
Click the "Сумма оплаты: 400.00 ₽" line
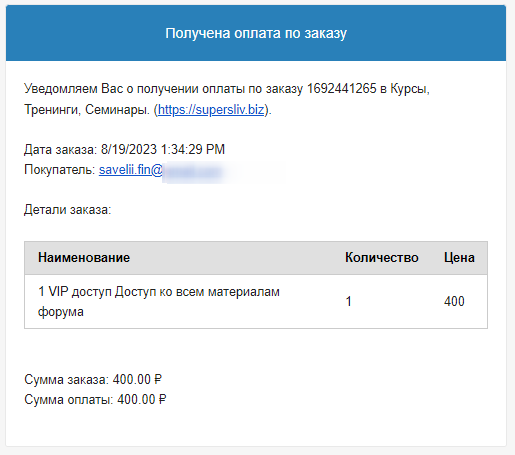pyautogui.click(x=95, y=400)
